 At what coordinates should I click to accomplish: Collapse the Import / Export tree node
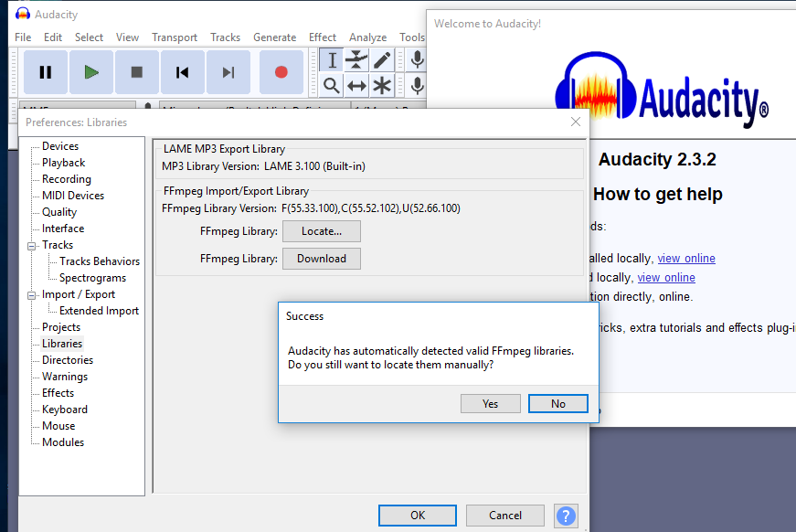31,295
